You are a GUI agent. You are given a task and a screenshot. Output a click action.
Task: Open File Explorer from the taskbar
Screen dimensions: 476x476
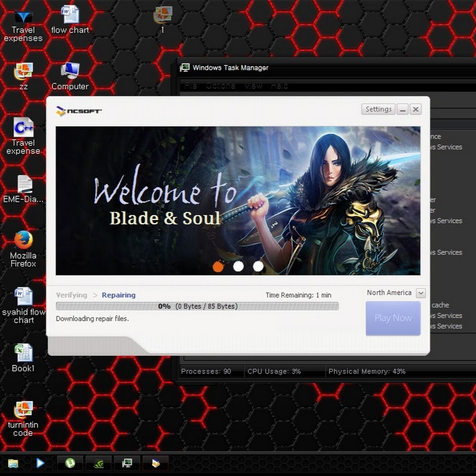[x=13, y=463]
